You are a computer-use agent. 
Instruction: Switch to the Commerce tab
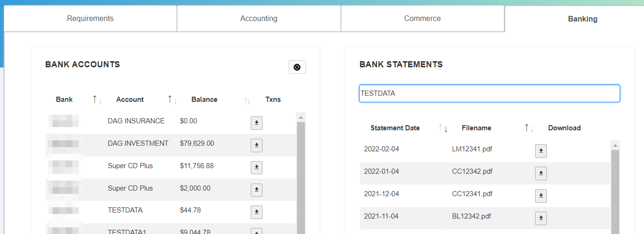click(422, 18)
